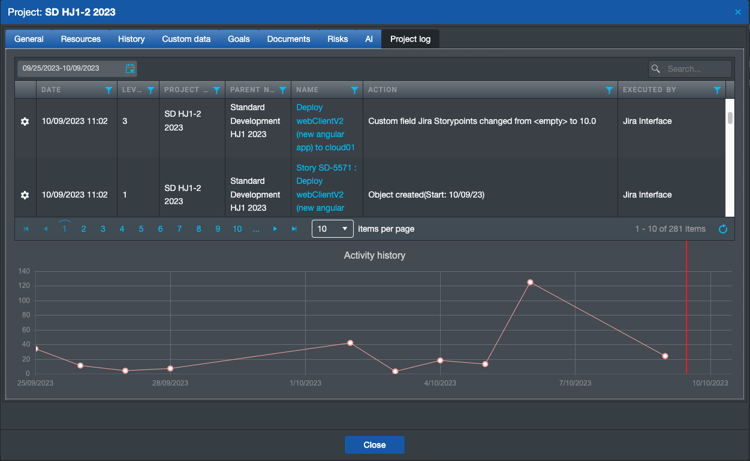Go to page 5 of results
750x461 pixels.
141,229
